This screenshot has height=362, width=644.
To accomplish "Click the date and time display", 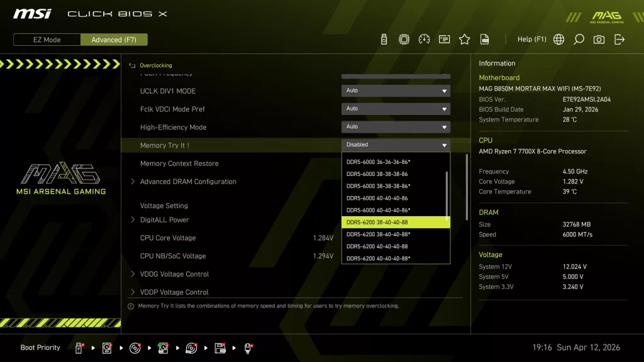I will (576, 348).
